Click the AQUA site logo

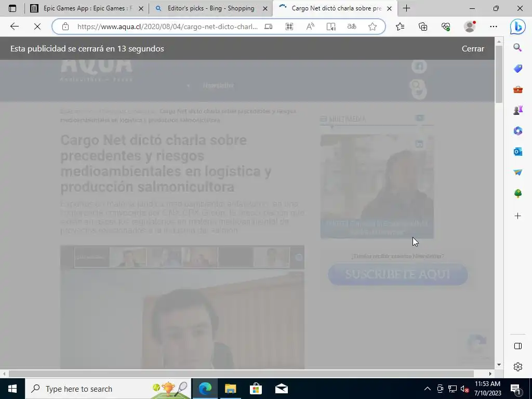click(96, 70)
